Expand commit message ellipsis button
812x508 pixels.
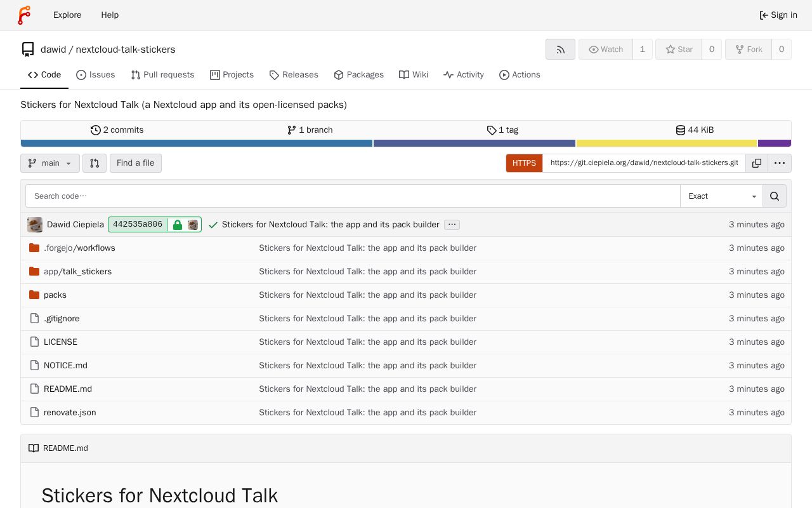(x=452, y=225)
